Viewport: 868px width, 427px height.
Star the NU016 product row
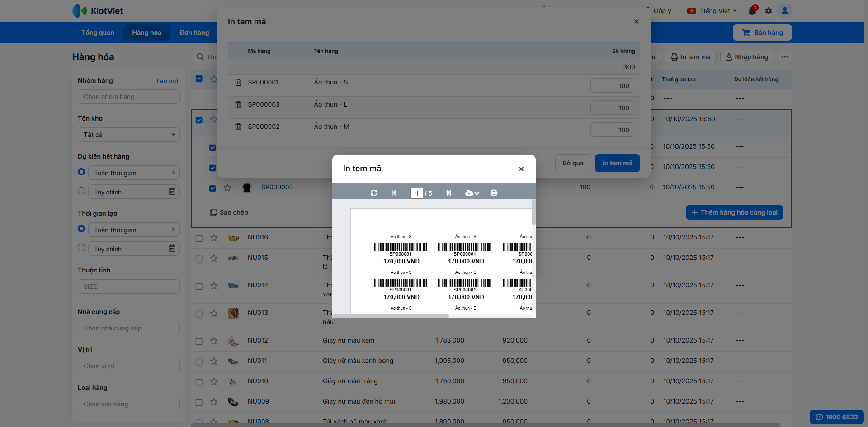[x=214, y=238]
